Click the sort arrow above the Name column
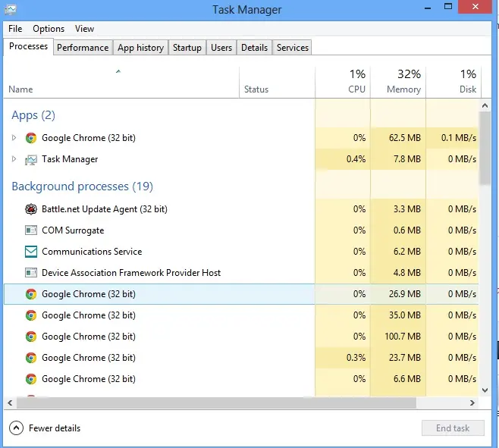The height and width of the screenshot is (448, 499). pos(118,71)
